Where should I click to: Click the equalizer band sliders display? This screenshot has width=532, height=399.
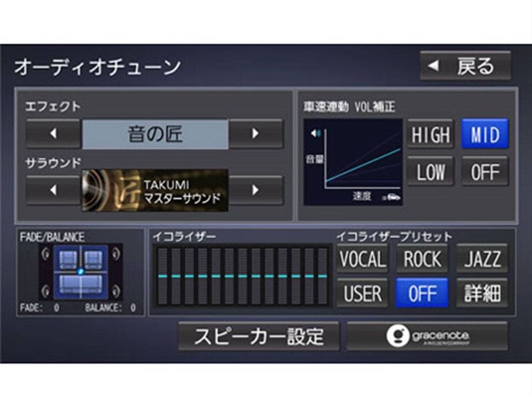241,276
